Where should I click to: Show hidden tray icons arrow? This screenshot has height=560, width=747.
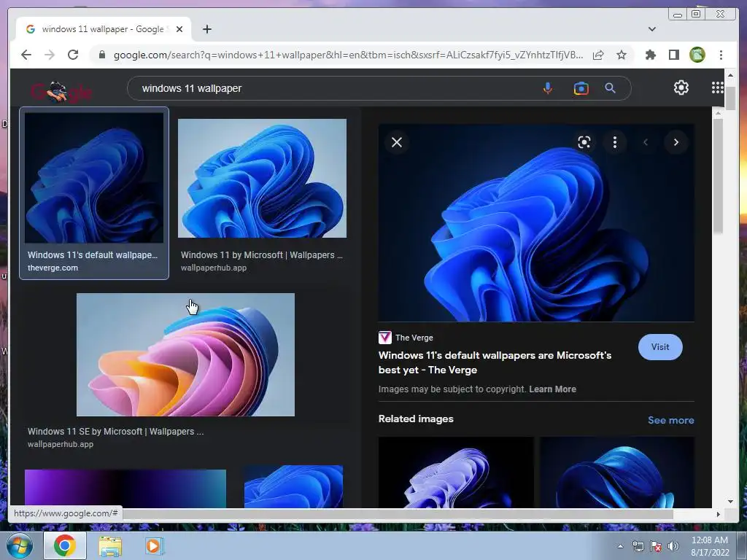620,546
